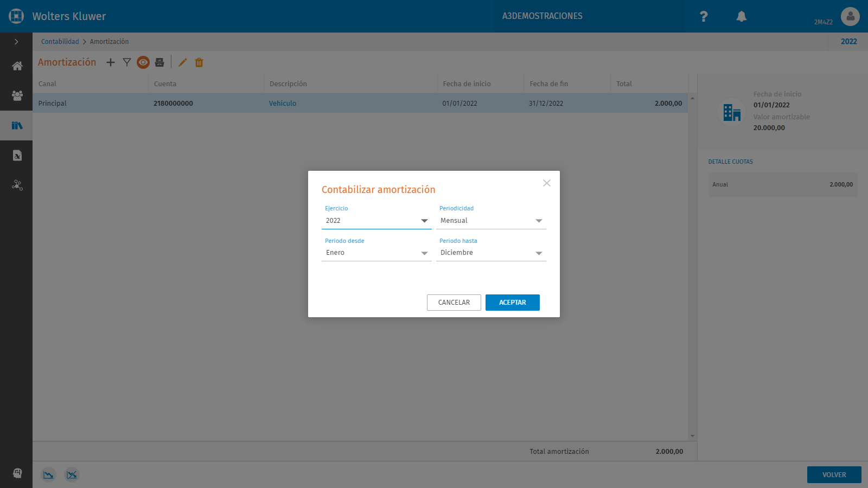Click the VOLVER button
The width and height of the screenshot is (868, 488).
pyautogui.click(x=834, y=474)
